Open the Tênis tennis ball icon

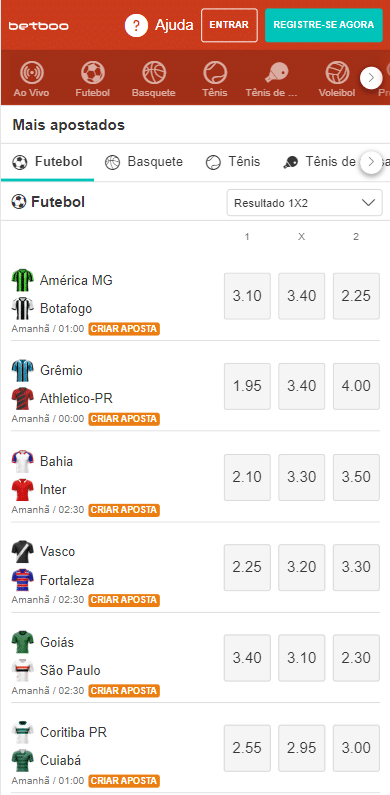(x=215, y=74)
